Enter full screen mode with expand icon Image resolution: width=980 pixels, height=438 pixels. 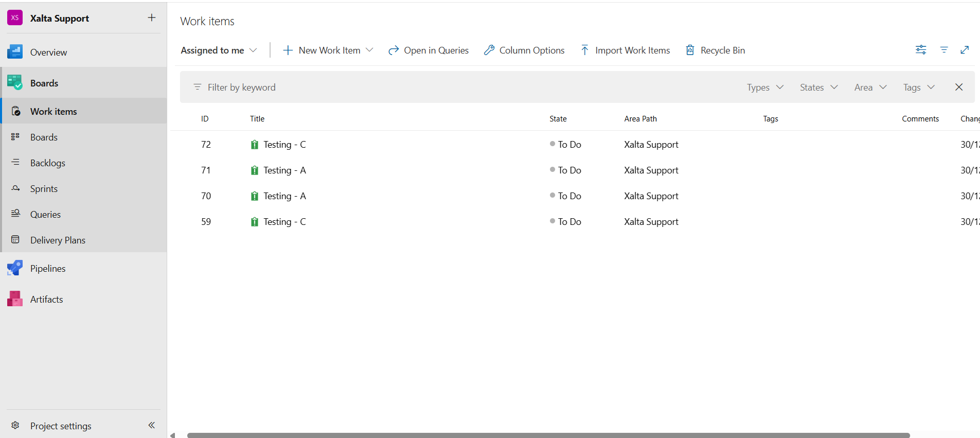965,50
